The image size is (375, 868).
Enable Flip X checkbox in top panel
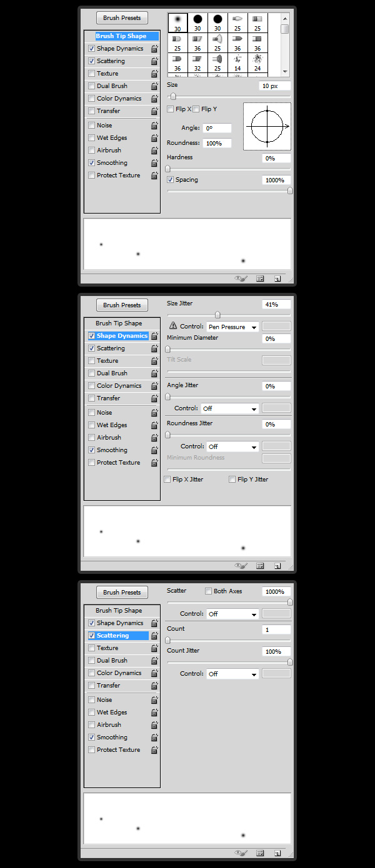[x=171, y=109]
